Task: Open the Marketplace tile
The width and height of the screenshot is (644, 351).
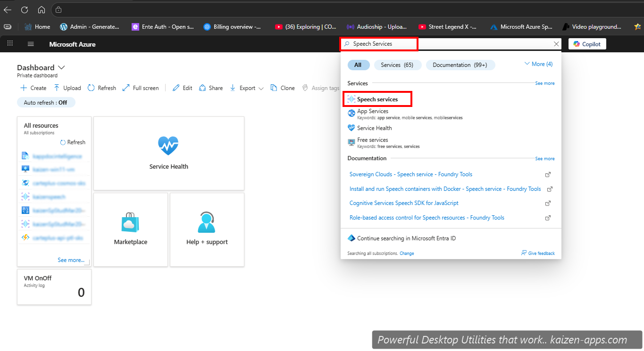Action: pos(130,229)
